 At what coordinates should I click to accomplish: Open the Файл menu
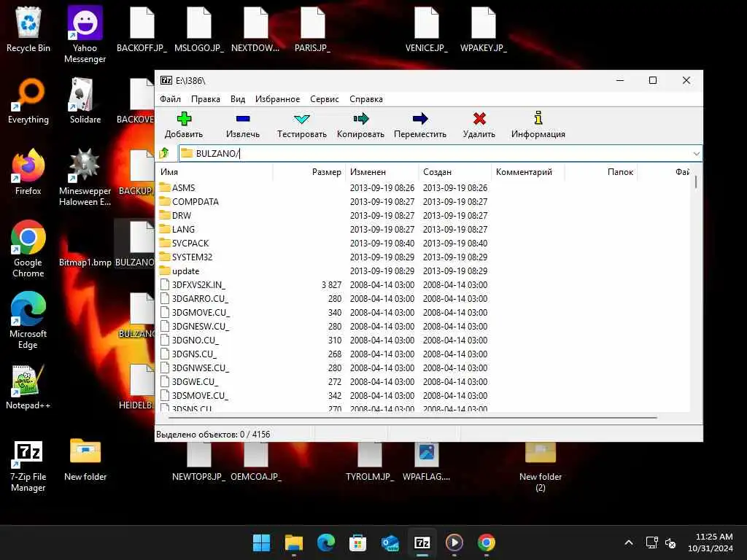click(171, 99)
